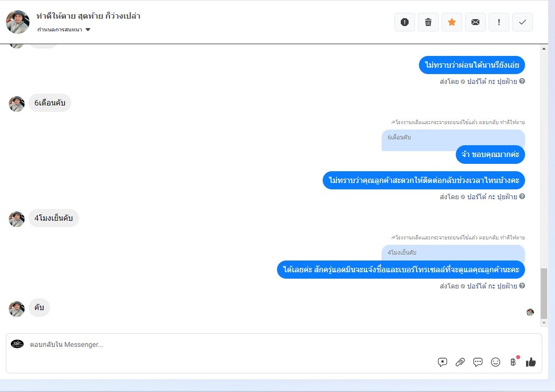Send a thumbs-up like
The height and width of the screenshot is (392, 555).
click(530, 362)
